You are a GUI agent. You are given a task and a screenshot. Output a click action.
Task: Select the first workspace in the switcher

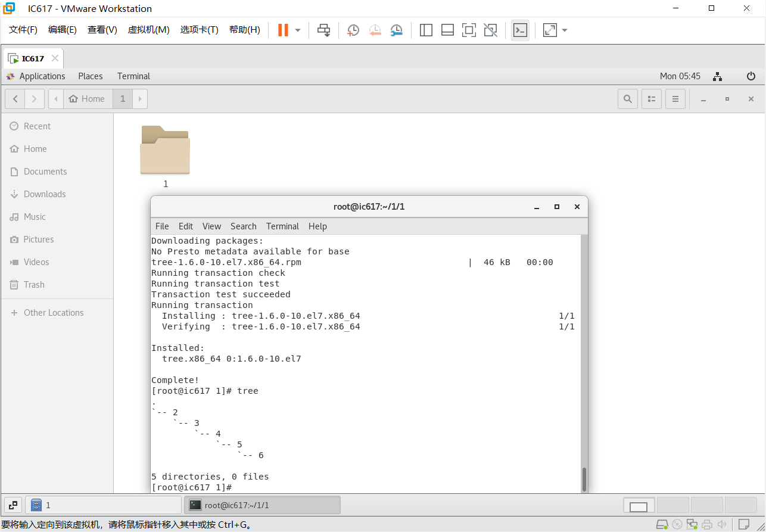click(x=639, y=506)
